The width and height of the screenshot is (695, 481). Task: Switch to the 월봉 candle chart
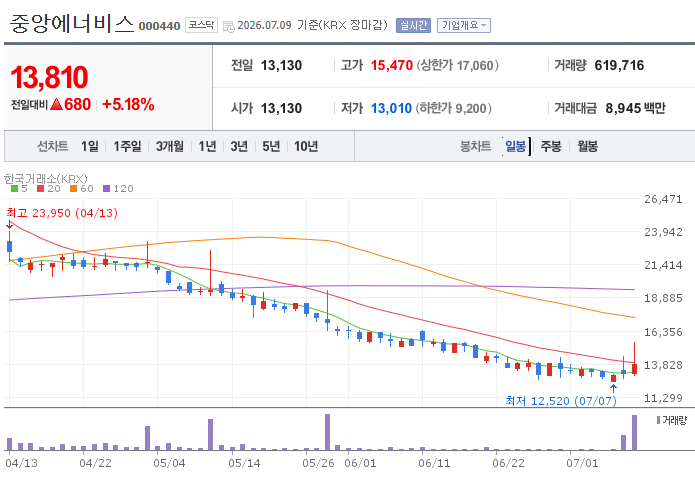click(587, 146)
